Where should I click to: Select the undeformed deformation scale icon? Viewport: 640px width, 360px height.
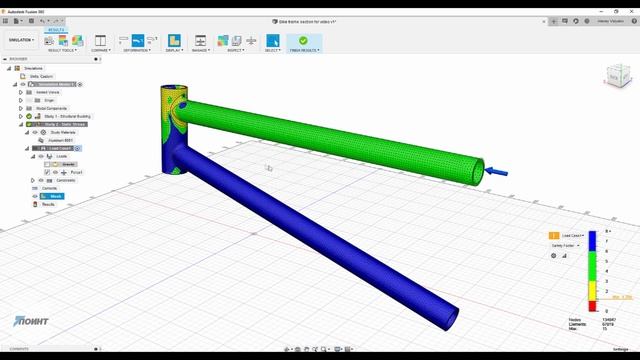(123, 40)
